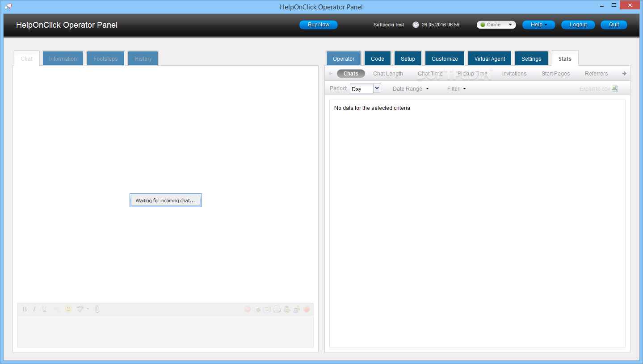Toggle bold text formatting in chat toolbar
The image size is (643, 364).
coord(25,309)
